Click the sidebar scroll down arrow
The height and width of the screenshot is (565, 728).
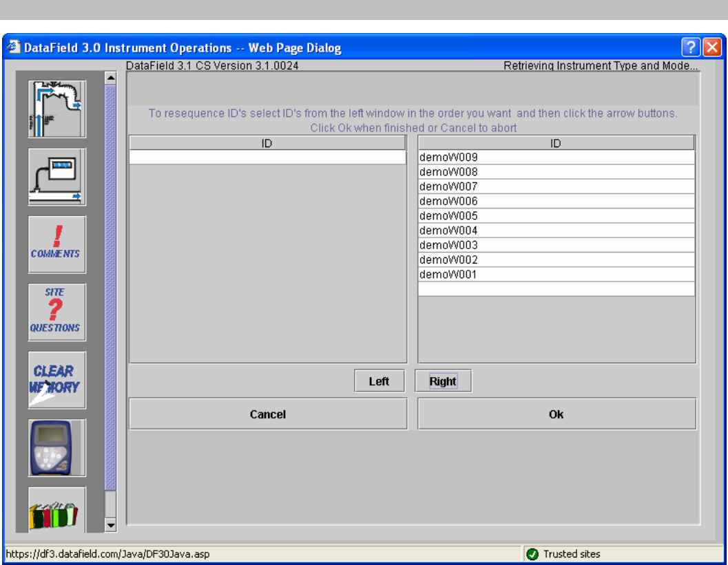click(x=110, y=526)
